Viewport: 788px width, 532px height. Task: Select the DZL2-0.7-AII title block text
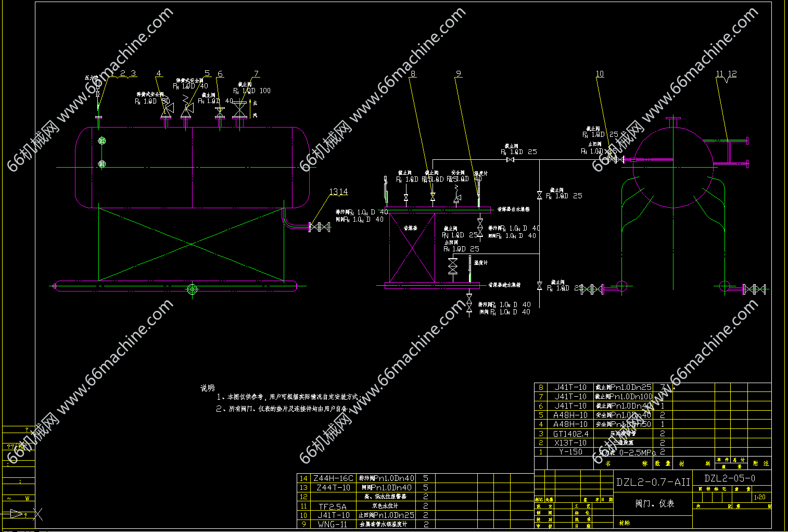[x=653, y=482]
